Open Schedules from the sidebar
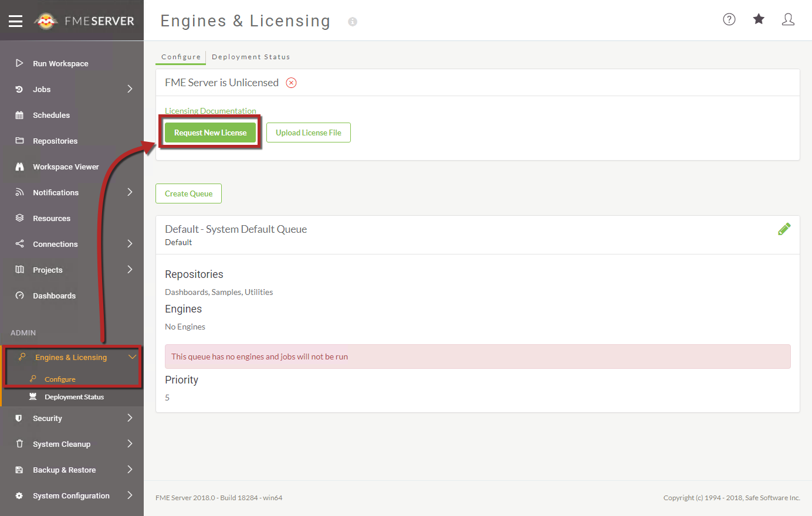The image size is (812, 516). click(x=51, y=115)
